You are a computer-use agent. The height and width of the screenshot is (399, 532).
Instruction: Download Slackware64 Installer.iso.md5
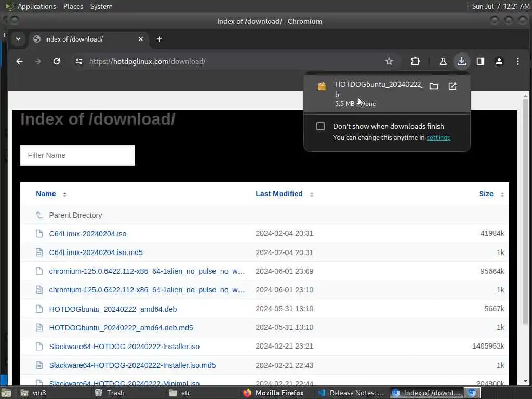132,365
